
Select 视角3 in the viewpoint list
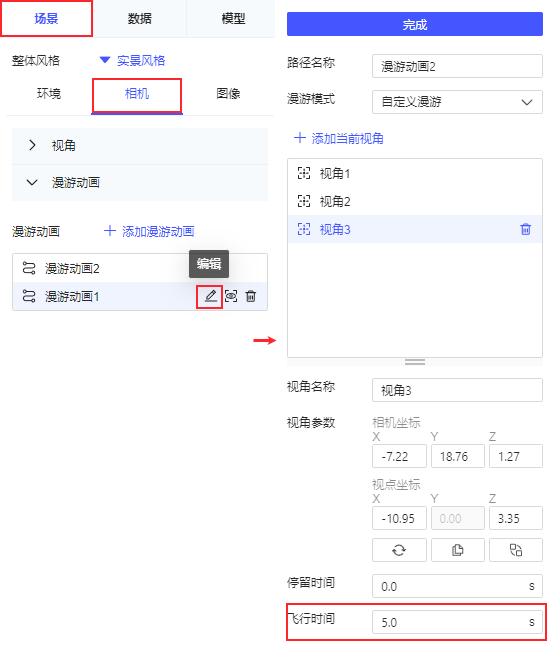point(415,229)
